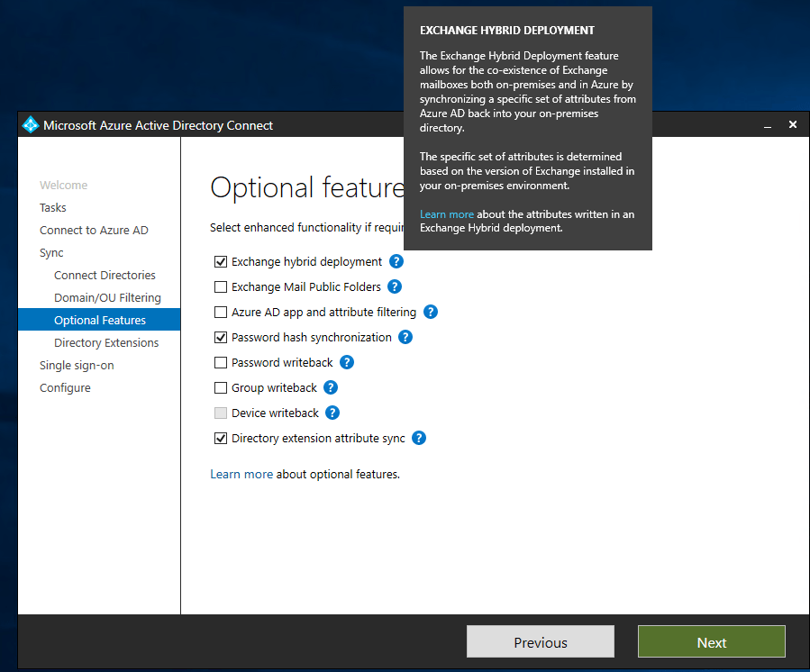The image size is (810, 672).
Task: Click the Exchange Mail Public Folders label
Action: (306, 286)
